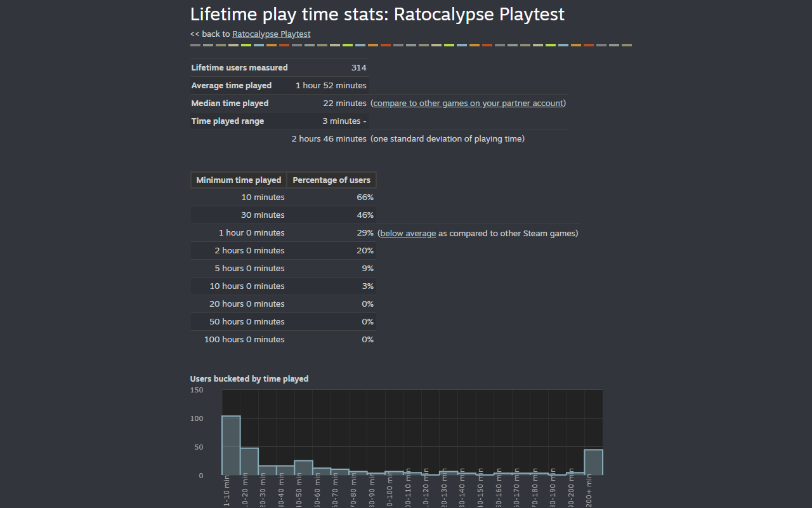
Task: Select the 'Average time played' label
Action: [232, 85]
